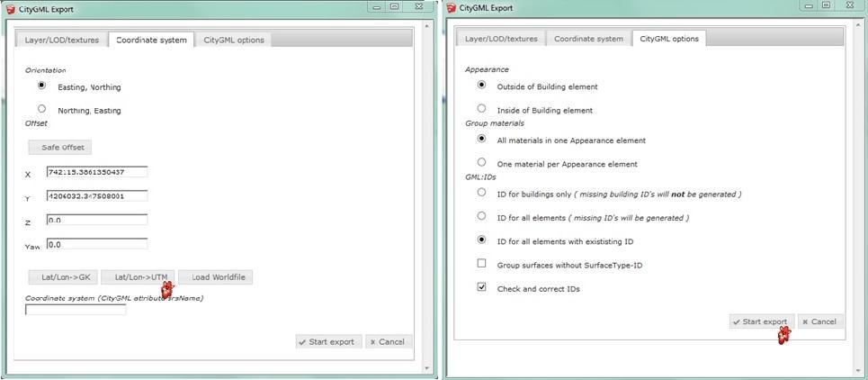Click the Lat/Lon->UTM button

click(139, 277)
